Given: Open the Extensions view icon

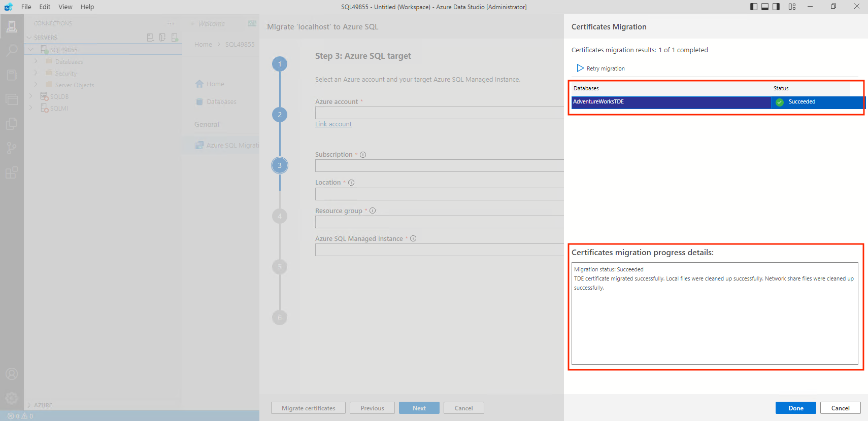Looking at the screenshot, I should (x=12, y=172).
